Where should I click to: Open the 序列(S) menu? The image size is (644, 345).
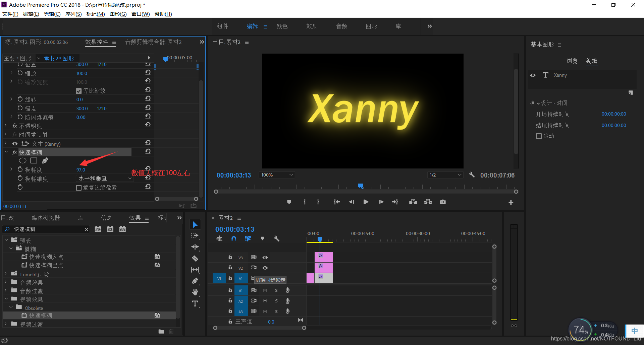tap(73, 14)
